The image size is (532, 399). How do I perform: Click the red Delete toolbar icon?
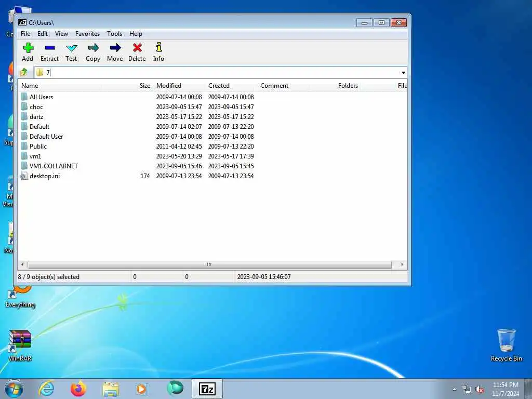[137, 47]
